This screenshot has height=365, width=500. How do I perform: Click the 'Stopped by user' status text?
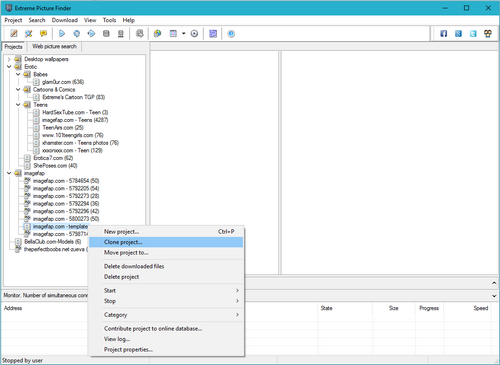(22, 360)
